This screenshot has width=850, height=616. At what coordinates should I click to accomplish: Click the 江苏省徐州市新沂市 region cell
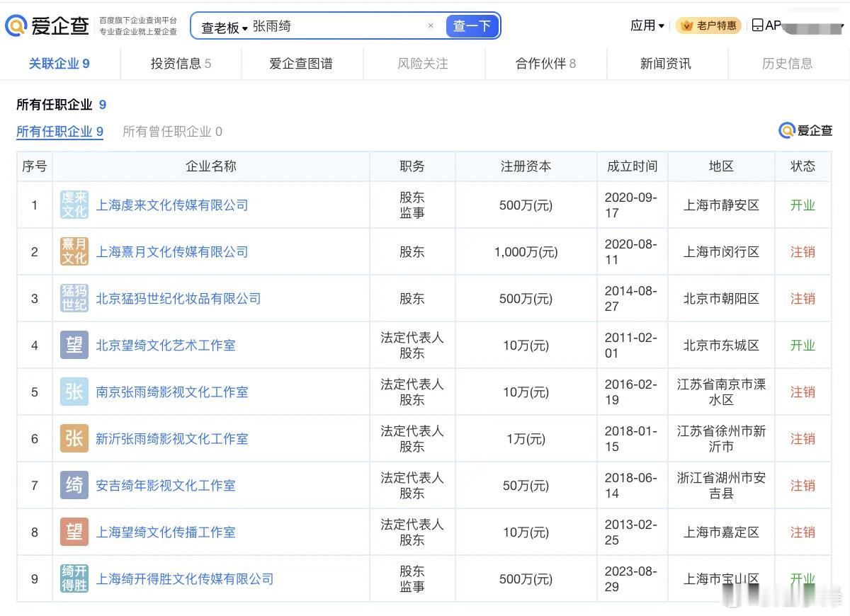tap(721, 439)
